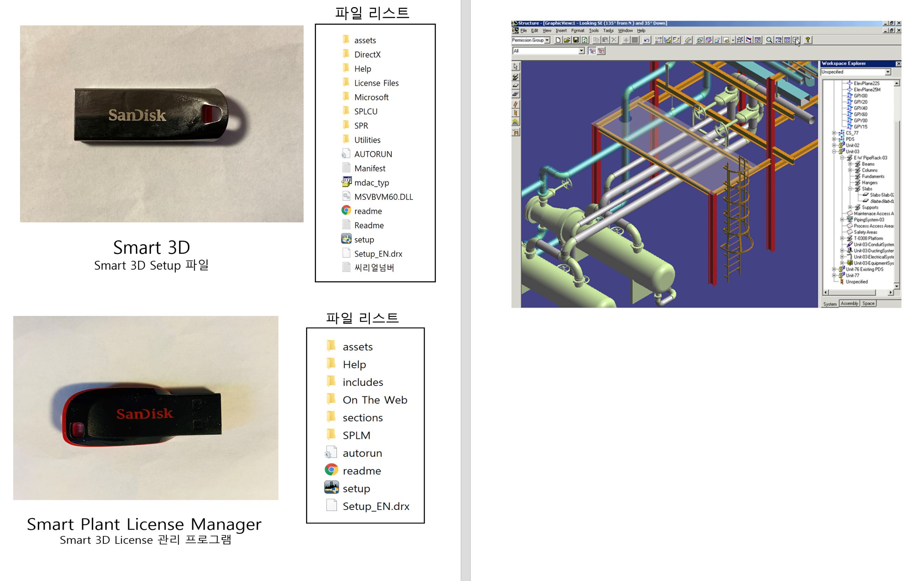Expand the PipingSystem-03 node
Screen dimensions: 924x581
(x=842, y=220)
